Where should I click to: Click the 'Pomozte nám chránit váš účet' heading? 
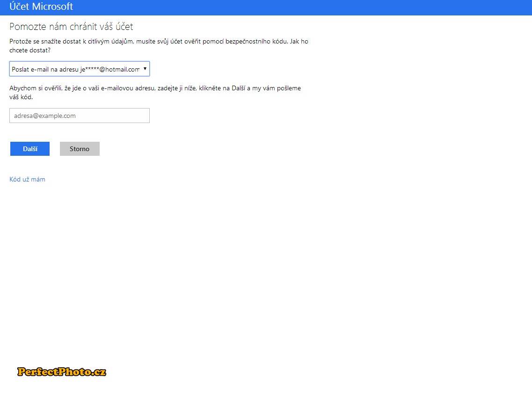point(71,27)
